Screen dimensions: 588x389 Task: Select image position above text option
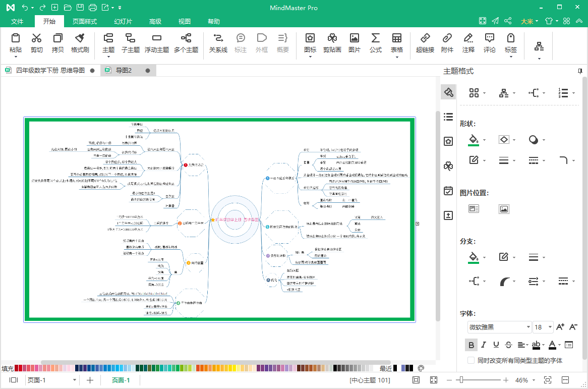tap(504, 209)
